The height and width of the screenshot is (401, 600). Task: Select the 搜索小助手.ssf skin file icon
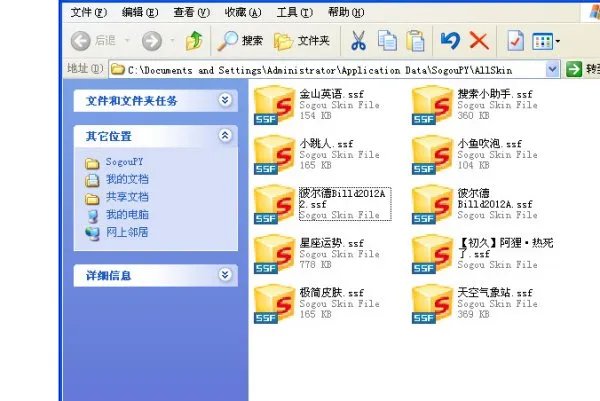click(x=432, y=105)
